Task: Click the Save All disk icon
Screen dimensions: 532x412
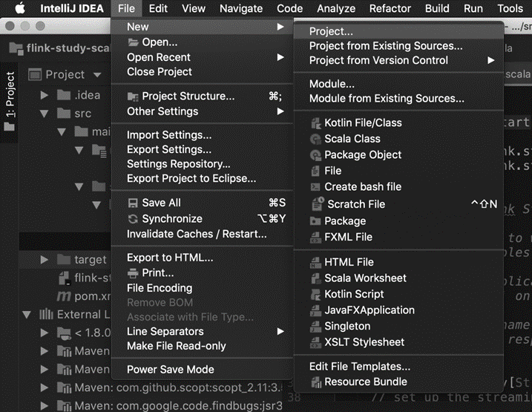Action: [133, 203]
